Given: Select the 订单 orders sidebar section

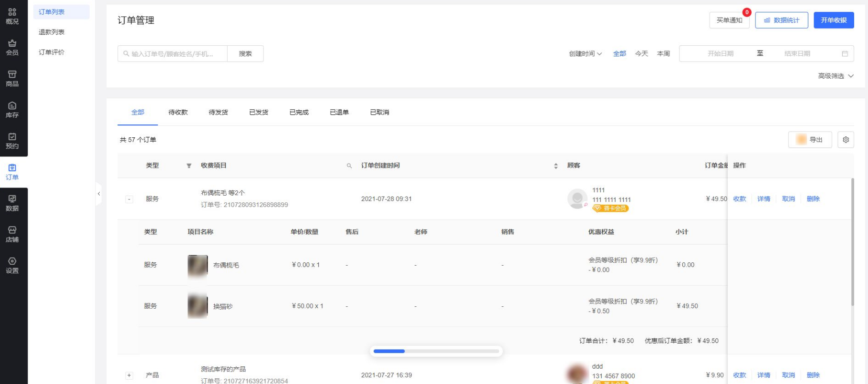Looking at the screenshot, I should point(12,172).
